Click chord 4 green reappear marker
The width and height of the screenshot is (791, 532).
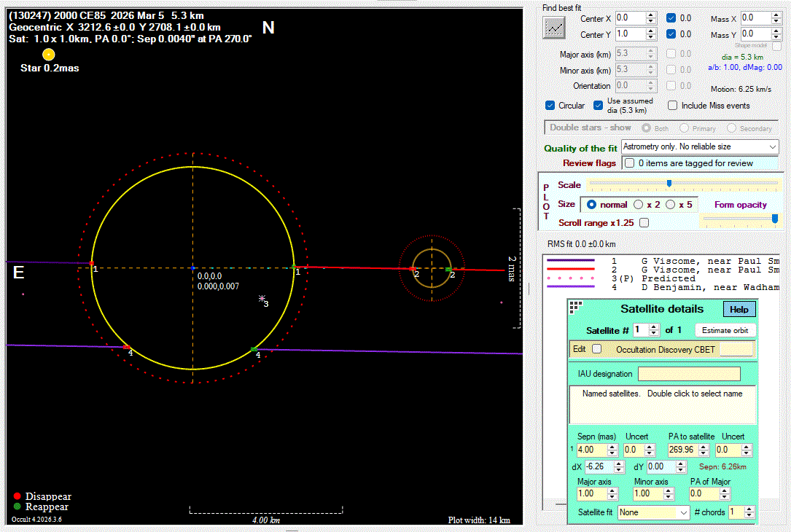coord(254,350)
